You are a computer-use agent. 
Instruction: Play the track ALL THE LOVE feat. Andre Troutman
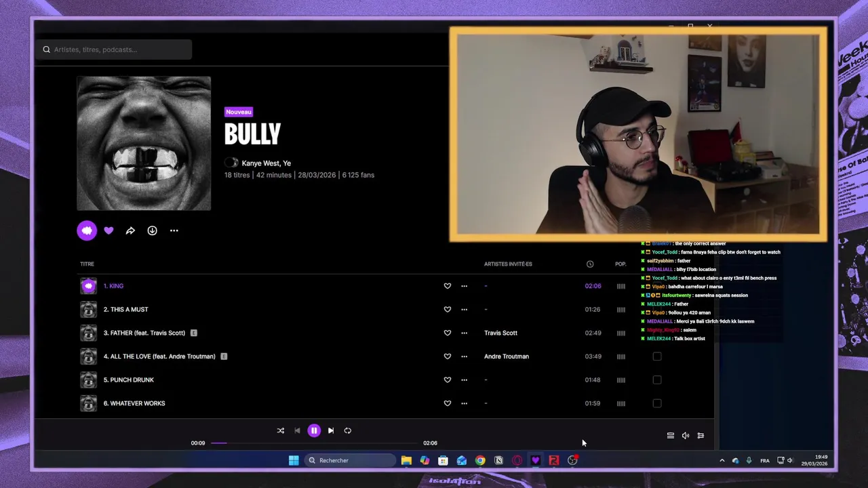[159, 357]
